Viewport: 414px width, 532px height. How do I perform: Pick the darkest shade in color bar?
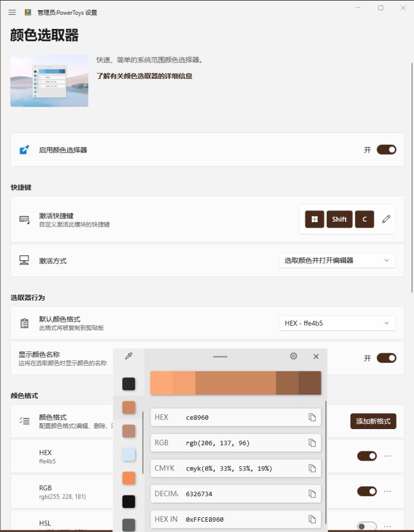pyautogui.click(x=310, y=383)
